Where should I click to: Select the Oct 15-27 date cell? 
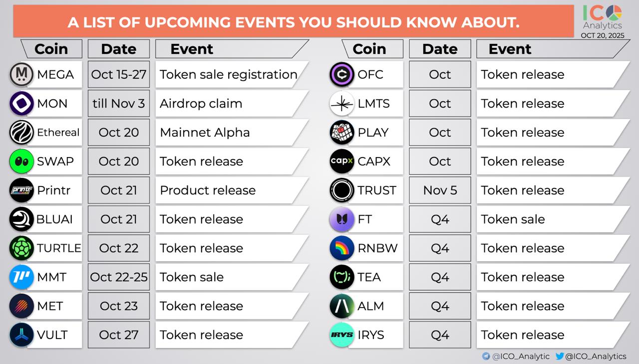(119, 75)
